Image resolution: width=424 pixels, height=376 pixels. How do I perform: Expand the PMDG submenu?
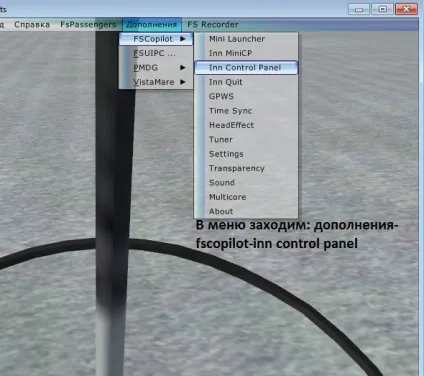(x=156, y=68)
